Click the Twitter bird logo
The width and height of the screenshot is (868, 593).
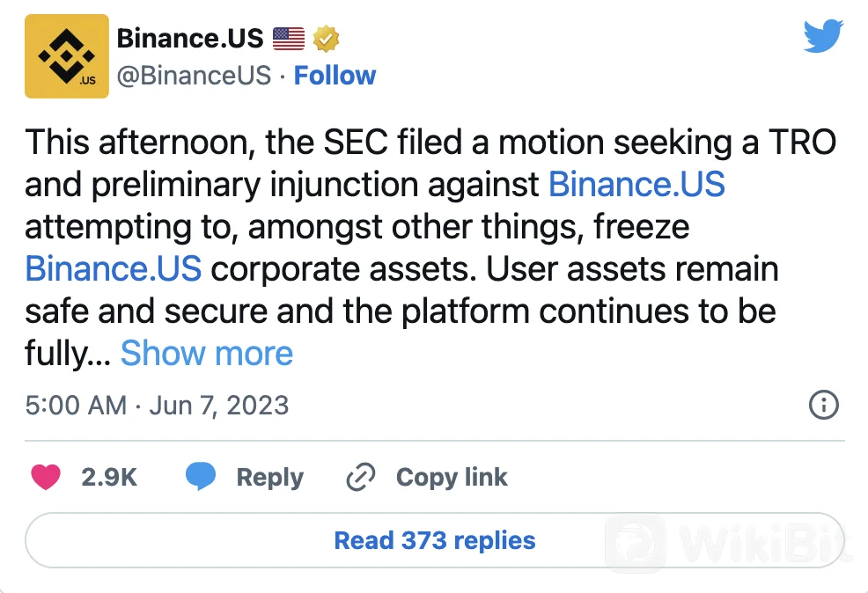(823, 37)
